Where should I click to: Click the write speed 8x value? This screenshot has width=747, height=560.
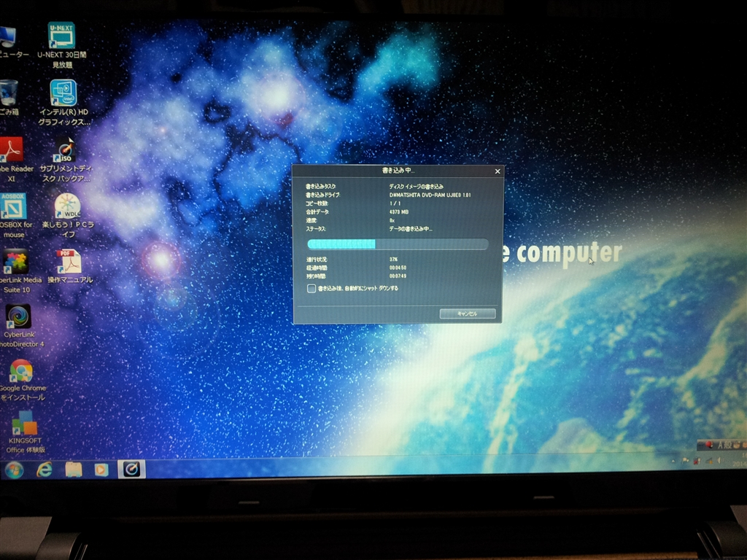[x=392, y=220]
